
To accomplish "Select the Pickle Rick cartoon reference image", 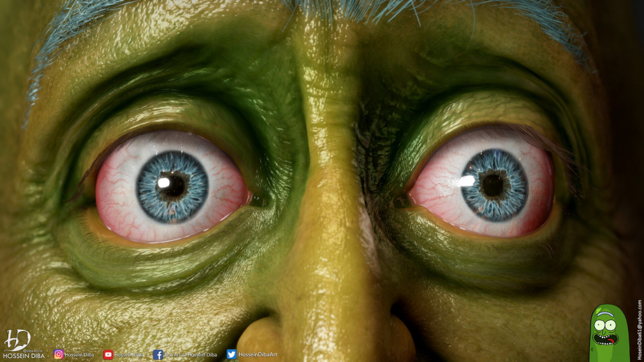I will coord(608,332).
